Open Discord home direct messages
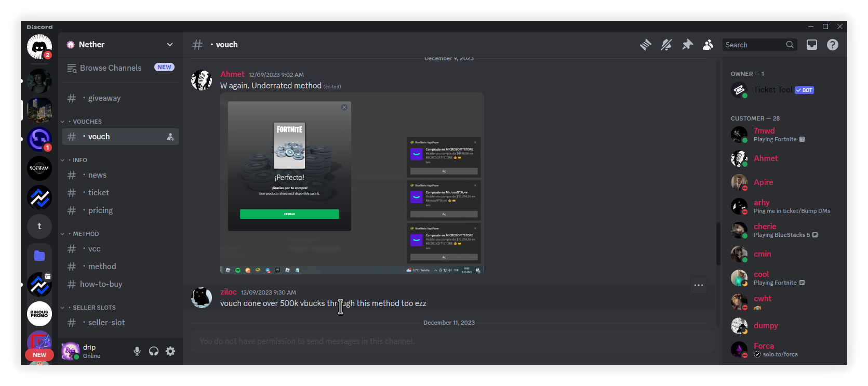The height and width of the screenshot is (386, 868). pyautogui.click(x=39, y=47)
